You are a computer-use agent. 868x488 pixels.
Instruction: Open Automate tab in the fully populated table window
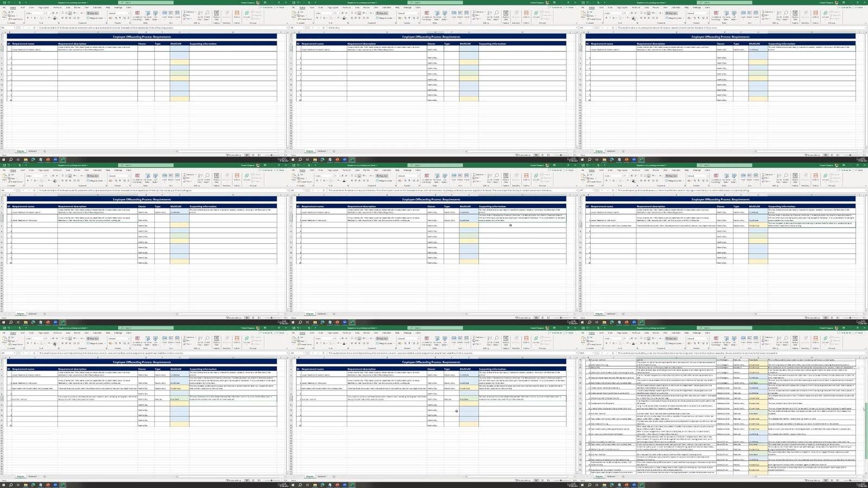coord(676,333)
